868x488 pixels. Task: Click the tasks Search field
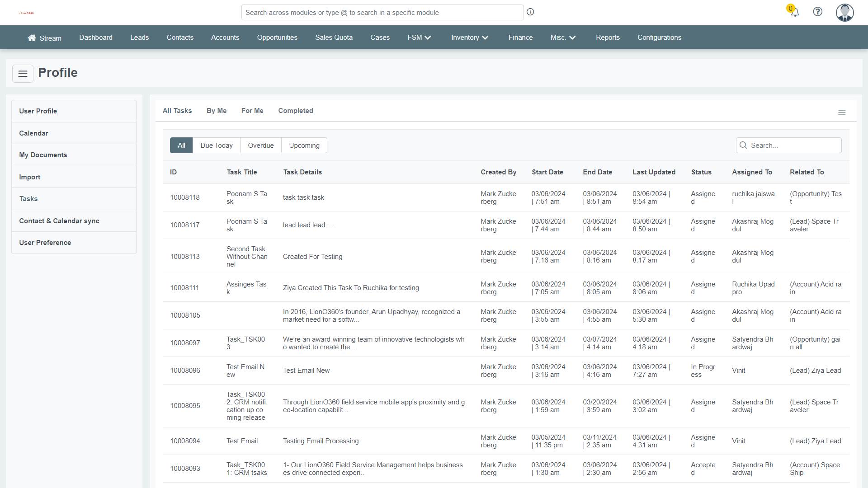[x=793, y=145]
